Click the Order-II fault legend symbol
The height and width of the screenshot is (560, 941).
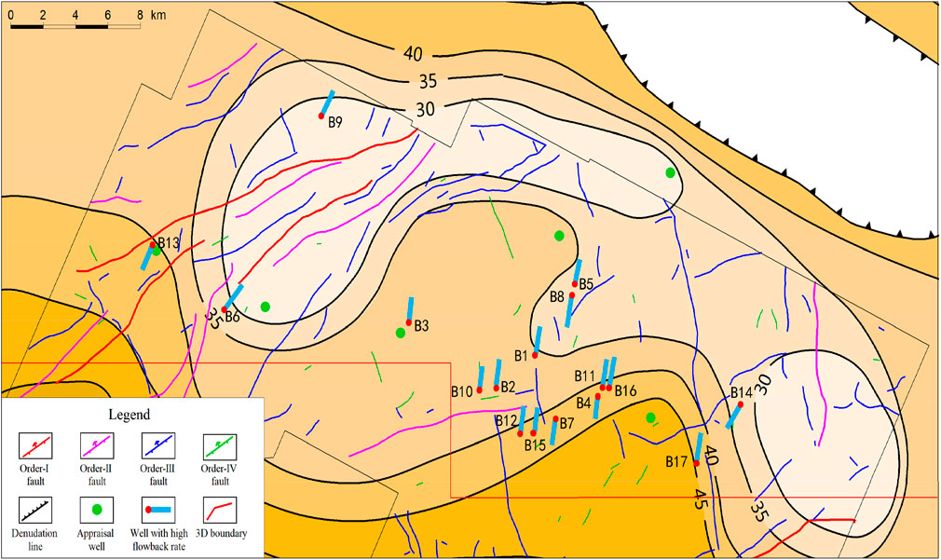pyautogui.click(x=97, y=446)
